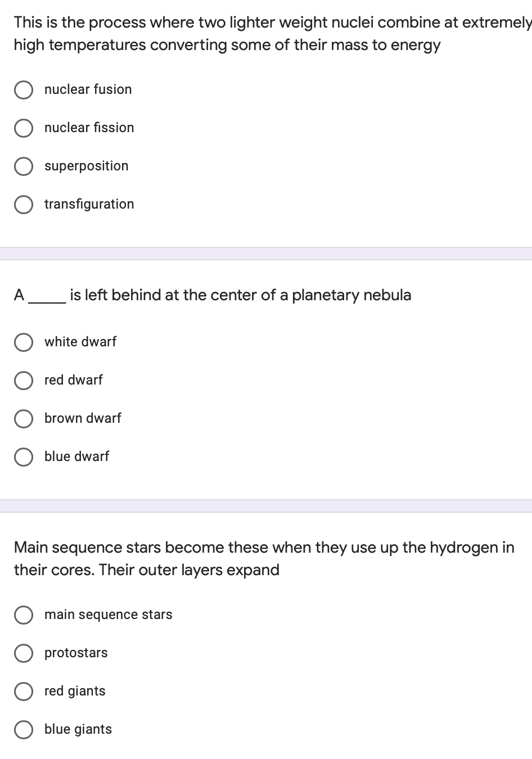532x759 pixels.
Task: Click the nuclear fission label text
Action: (x=89, y=128)
